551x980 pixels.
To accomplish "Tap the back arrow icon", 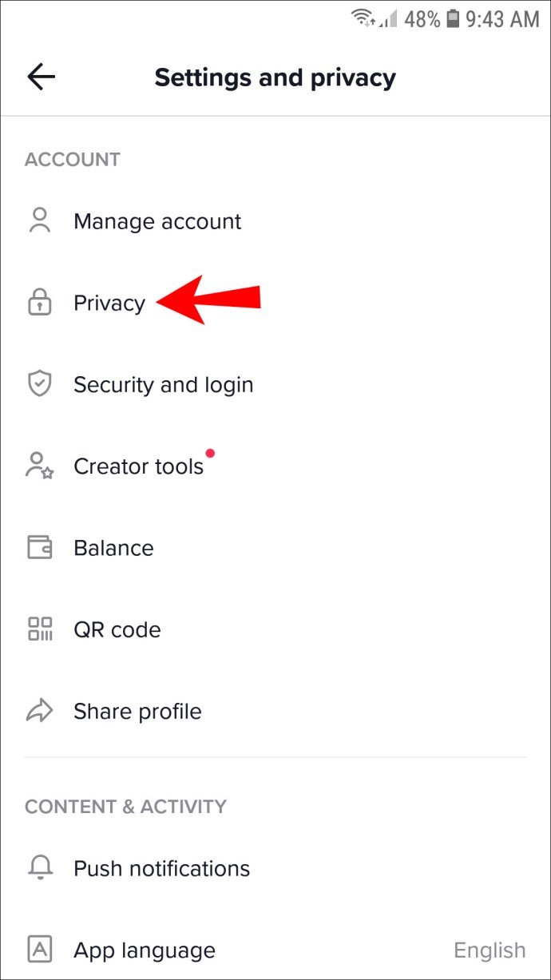I will (41, 77).
